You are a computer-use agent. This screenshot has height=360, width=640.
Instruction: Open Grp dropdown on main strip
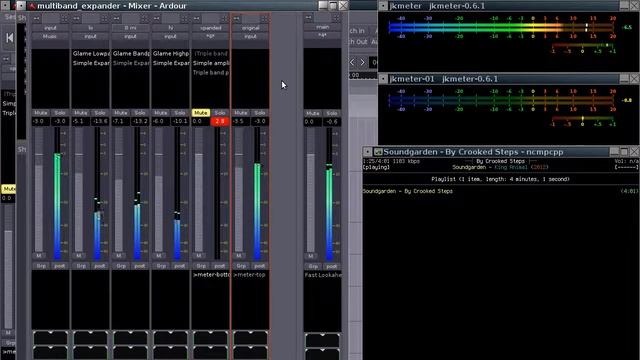[x=313, y=266]
